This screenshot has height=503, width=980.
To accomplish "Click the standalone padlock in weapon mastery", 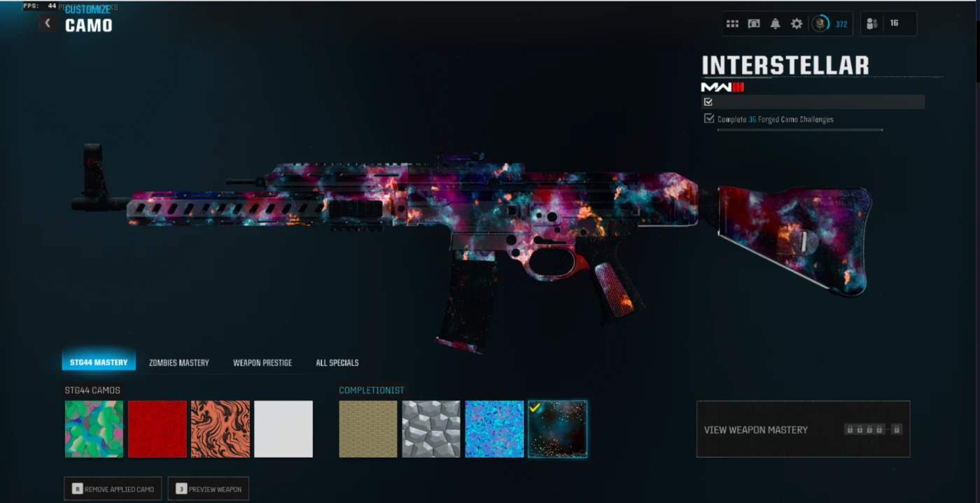I will pyautogui.click(x=896, y=429).
